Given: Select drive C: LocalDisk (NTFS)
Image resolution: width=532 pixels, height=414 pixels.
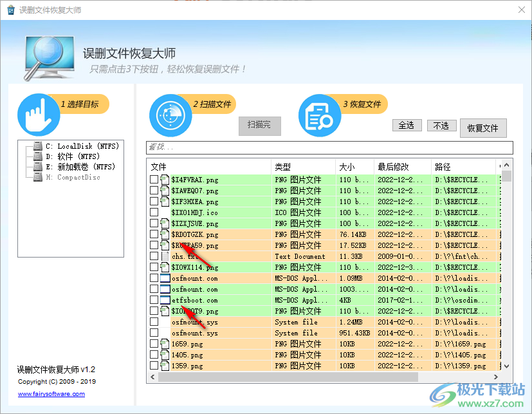Looking at the screenshot, I should click(82, 146).
